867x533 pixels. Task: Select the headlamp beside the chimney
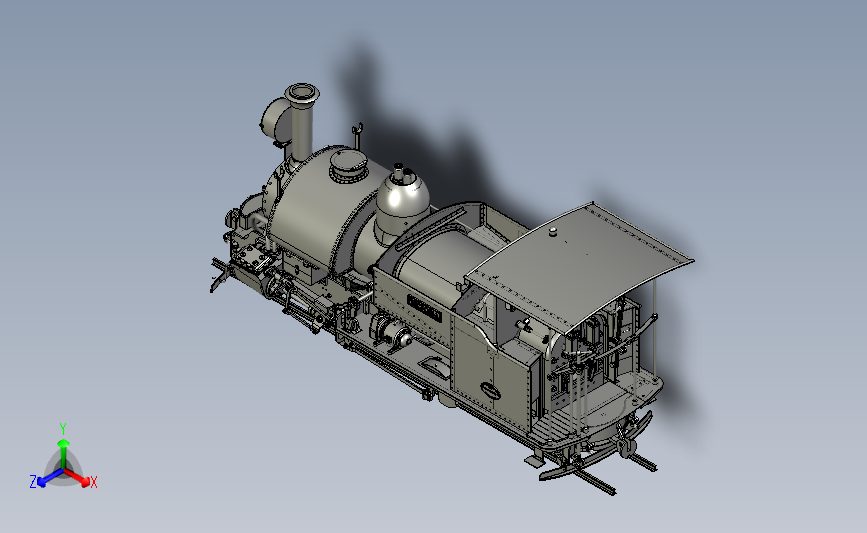point(275,122)
